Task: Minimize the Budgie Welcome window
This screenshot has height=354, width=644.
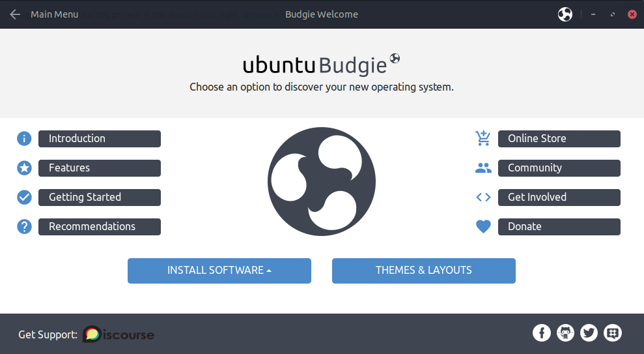Action: [593, 14]
